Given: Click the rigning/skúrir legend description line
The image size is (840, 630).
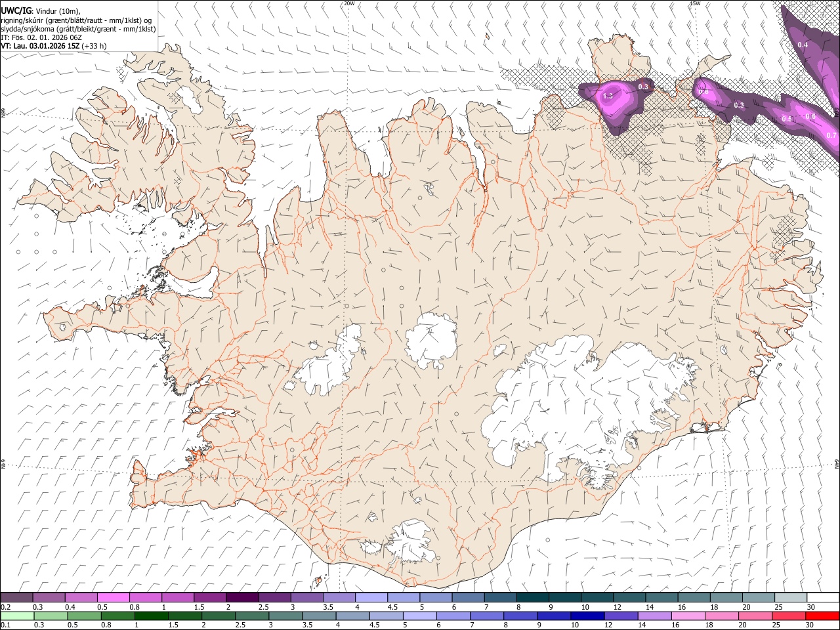Looking at the screenshot, I should click(76, 20).
